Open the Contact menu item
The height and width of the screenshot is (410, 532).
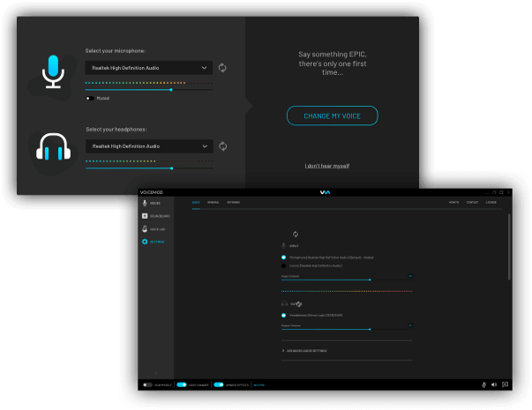[x=472, y=203]
